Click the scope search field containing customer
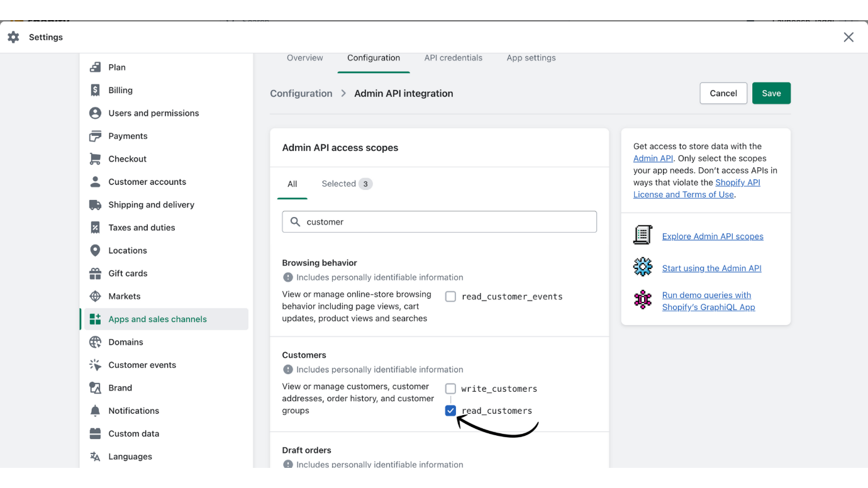The height and width of the screenshot is (488, 868). tap(439, 222)
